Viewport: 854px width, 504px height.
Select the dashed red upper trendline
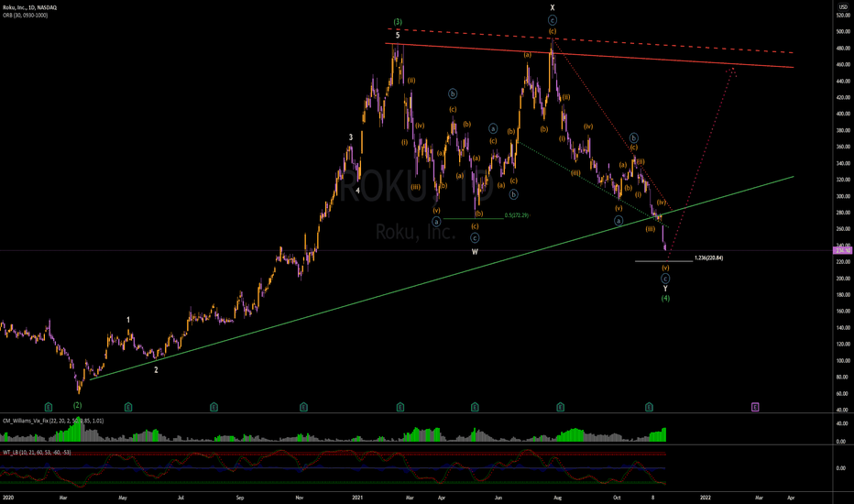tap(589, 40)
